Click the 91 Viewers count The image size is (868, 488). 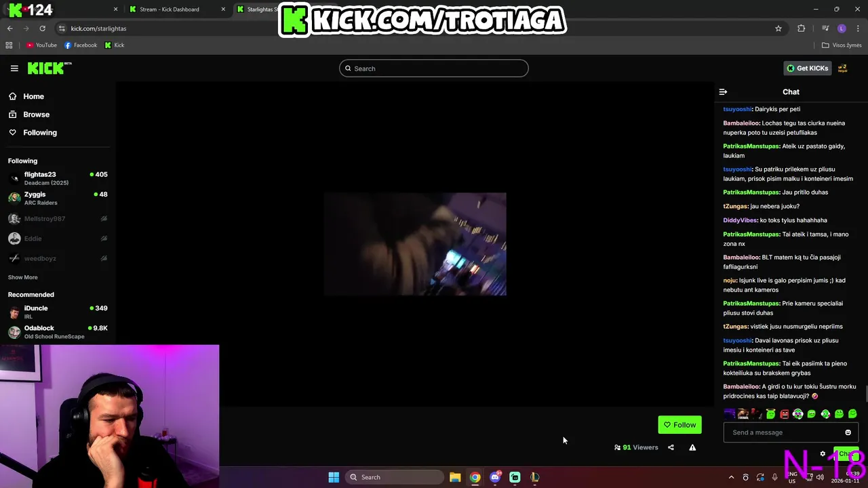tap(636, 447)
